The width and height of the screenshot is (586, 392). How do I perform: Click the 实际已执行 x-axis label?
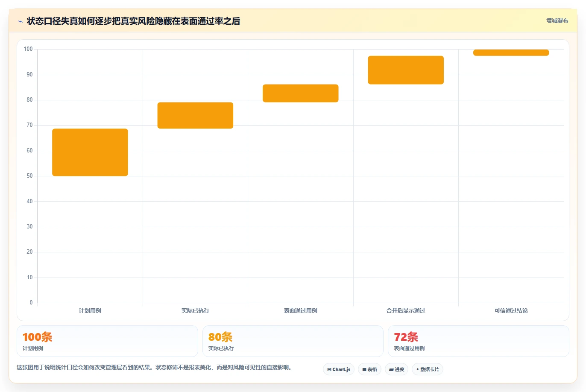195,310
